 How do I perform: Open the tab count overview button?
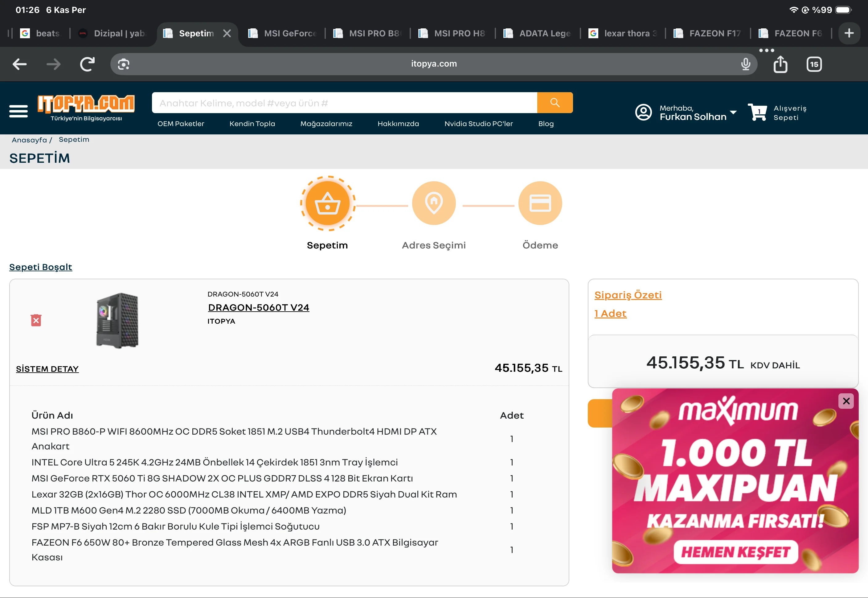[x=814, y=64]
